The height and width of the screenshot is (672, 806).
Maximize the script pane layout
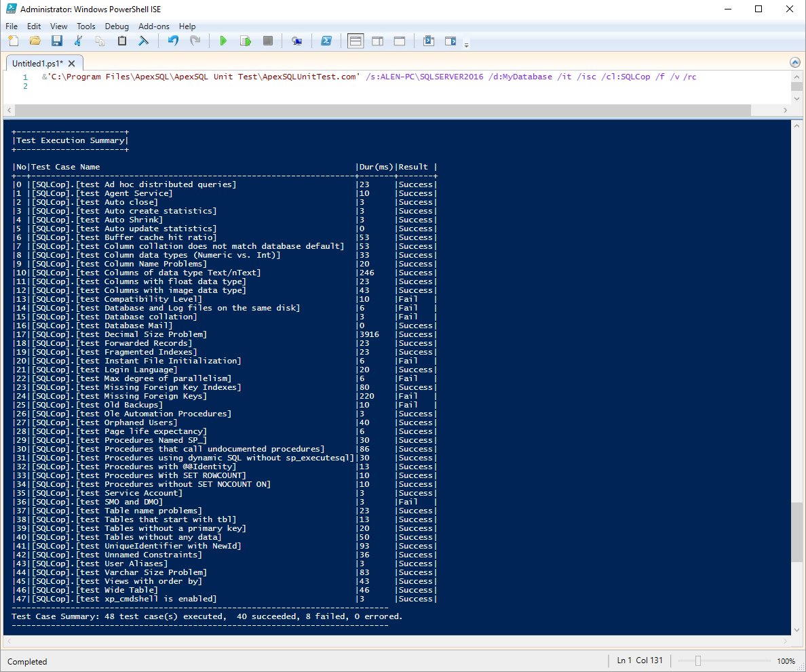(x=400, y=41)
